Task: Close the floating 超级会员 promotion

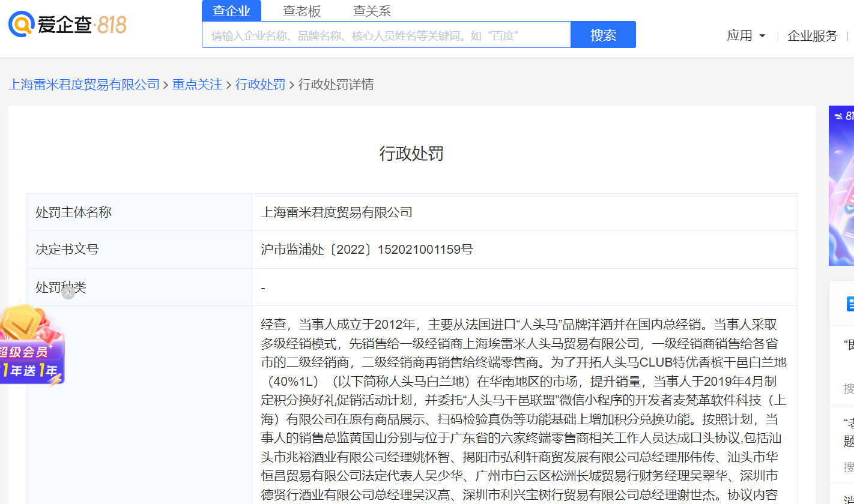Action: 68,293
